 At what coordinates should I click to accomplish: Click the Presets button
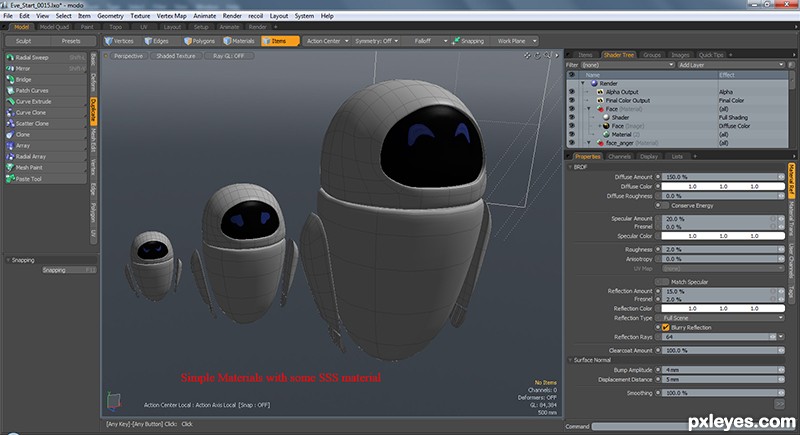71,41
